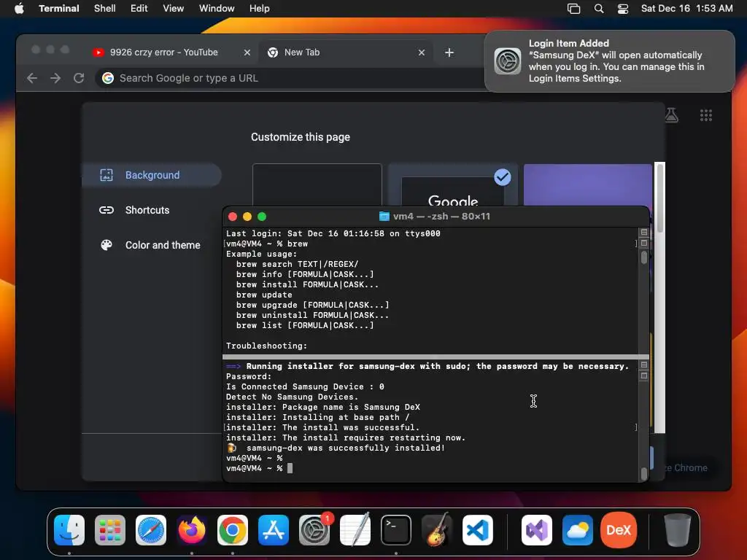The image size is (747, 560).
Task: Launch Samsung DeX from the Dock
Action: coord(619,530)
